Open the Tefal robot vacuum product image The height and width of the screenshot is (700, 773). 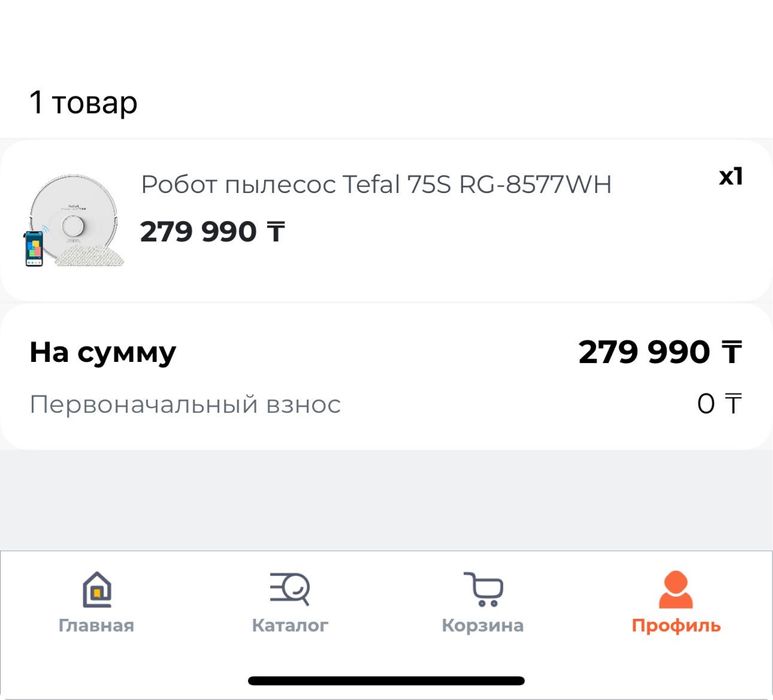[x=74, y=220]
